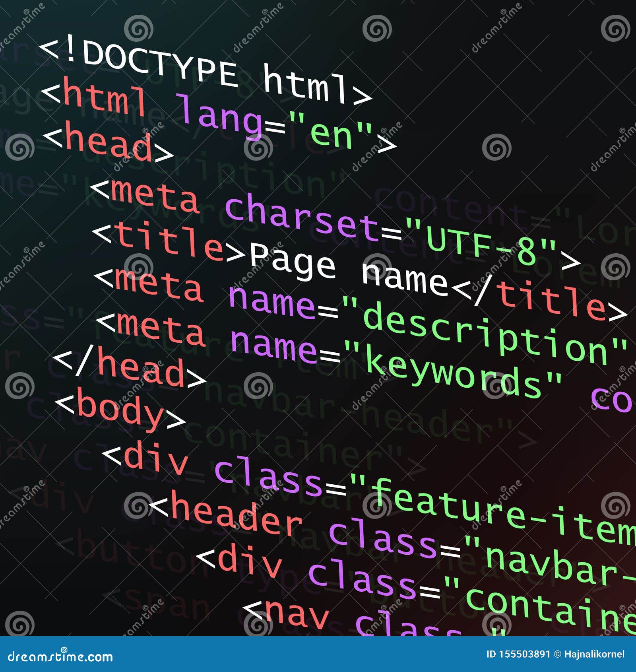Image resolution: width=636 pixels, height=672 pixels.
Task: Select "meta" in the charset line
Action: [x=154, y=195]
